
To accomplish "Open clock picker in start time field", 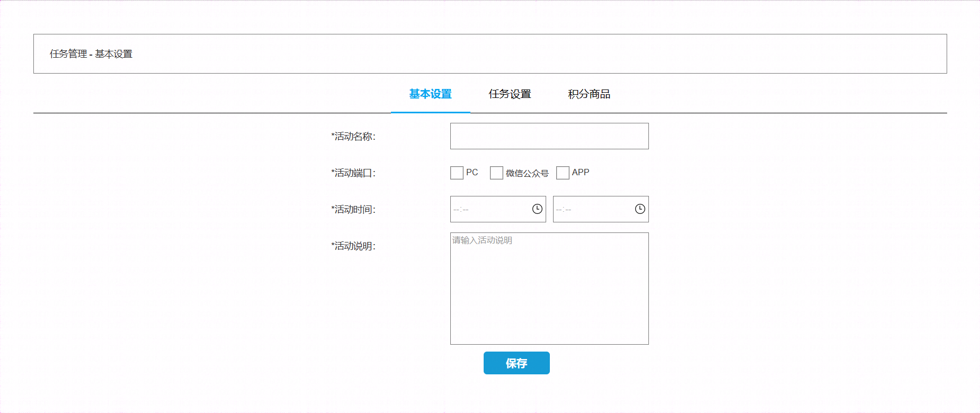I will [x=537, y=209].
